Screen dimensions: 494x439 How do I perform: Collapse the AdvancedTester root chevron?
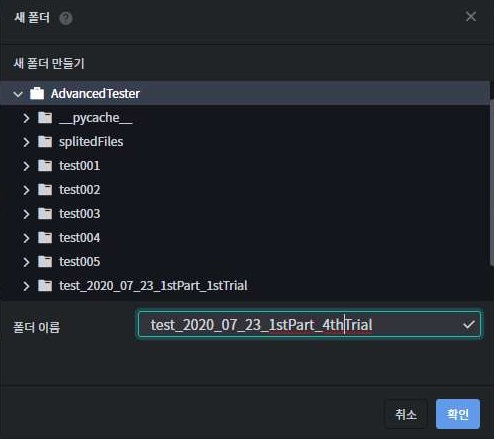[18, 94]
